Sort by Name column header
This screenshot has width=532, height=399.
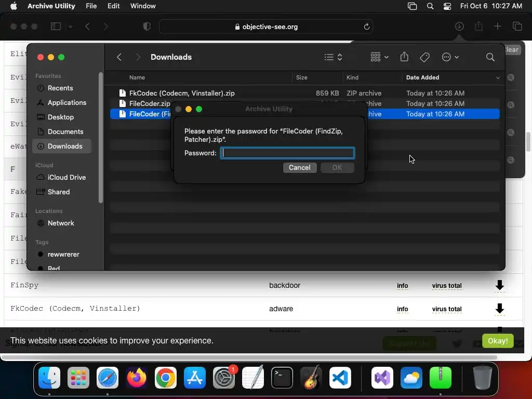pos(137,78)
